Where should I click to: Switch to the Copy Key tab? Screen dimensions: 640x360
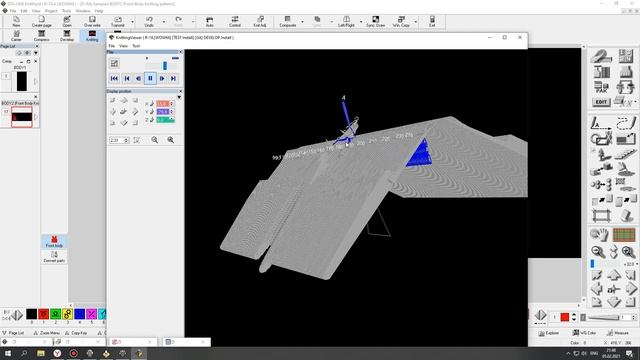click(x=76, y=333)
